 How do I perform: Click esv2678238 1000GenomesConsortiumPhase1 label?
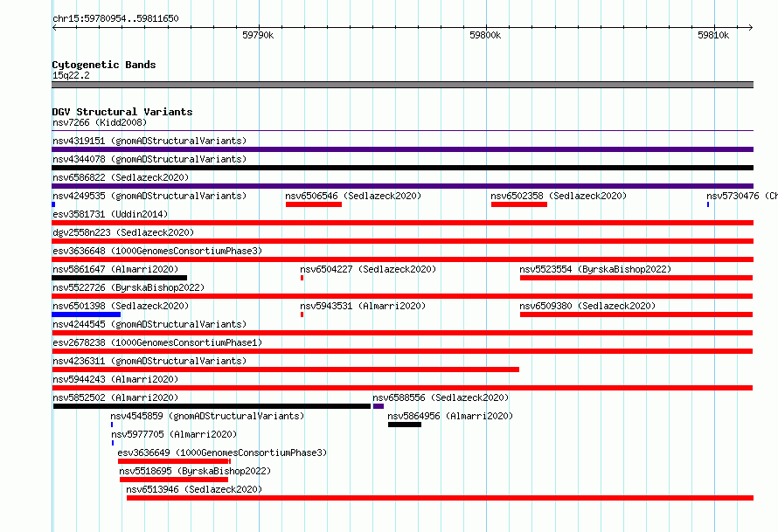click(157, 342)
